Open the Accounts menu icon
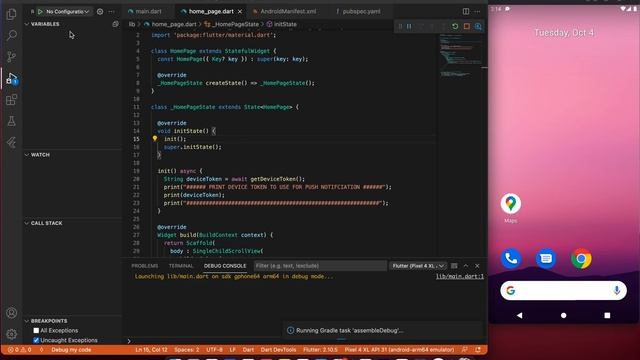The image size is (640, 360). tap(11, 313)
